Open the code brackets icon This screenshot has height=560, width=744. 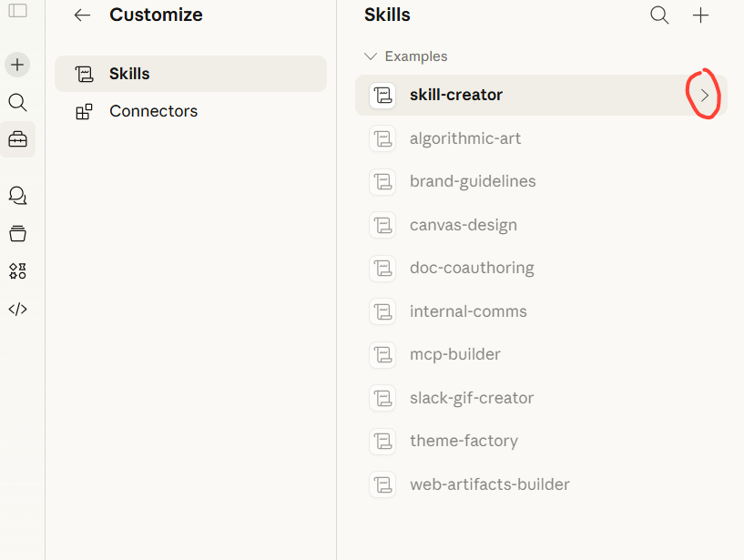[x=17, y=309]
